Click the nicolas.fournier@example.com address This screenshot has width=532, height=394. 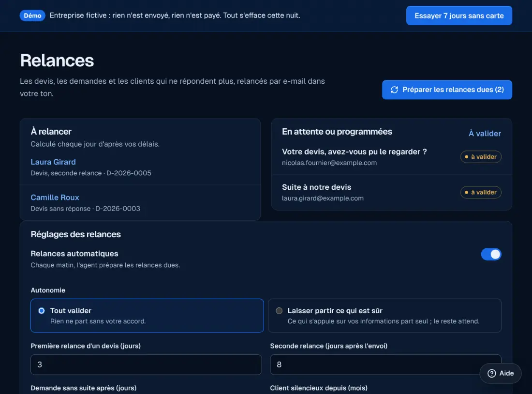(329, 163)
